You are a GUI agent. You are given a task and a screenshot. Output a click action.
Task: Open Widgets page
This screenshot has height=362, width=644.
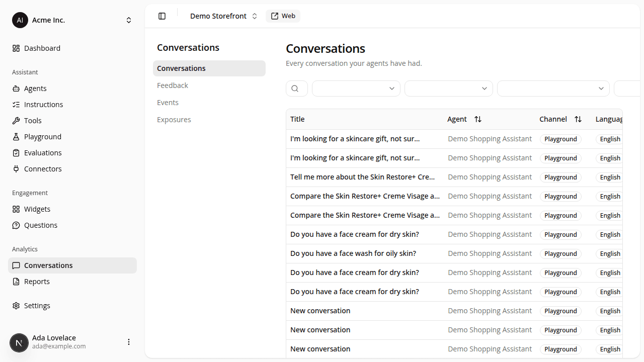tap(72, 209)
